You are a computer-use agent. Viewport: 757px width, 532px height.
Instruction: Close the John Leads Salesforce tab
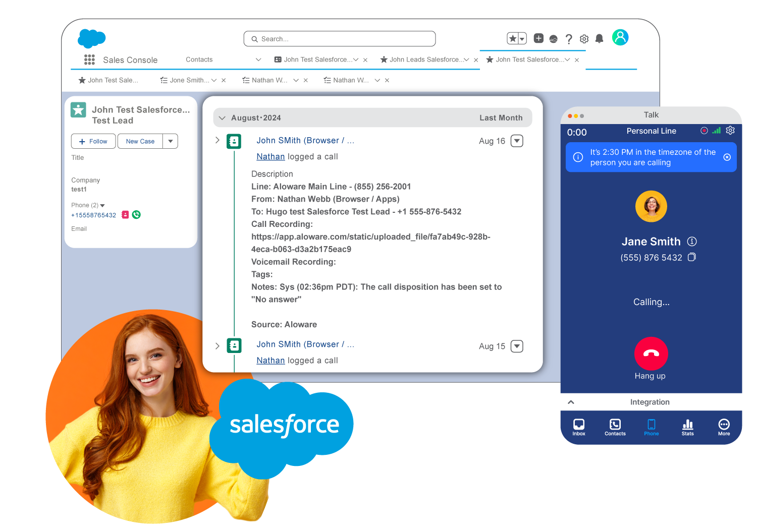click(476, 60)
